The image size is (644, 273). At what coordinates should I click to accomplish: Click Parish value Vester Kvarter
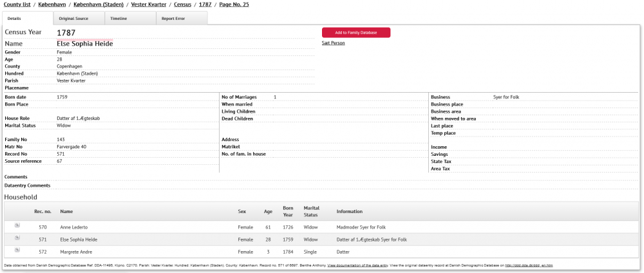tap(71, 80)
